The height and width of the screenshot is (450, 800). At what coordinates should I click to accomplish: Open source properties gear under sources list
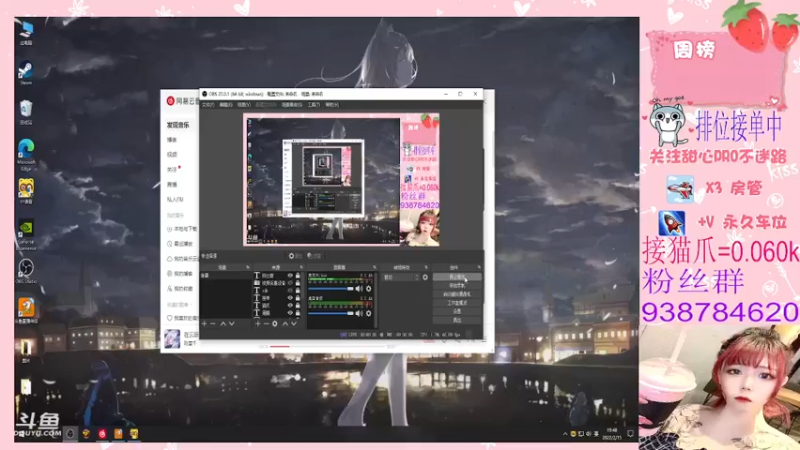pyautogui.click(x=274, y=323)
